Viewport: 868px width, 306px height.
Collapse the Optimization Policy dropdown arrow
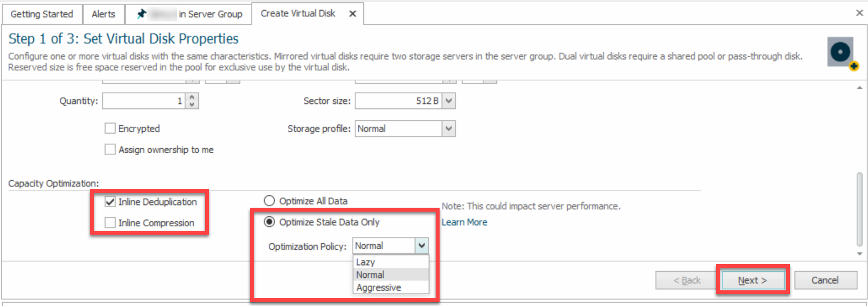click(422, 246)
